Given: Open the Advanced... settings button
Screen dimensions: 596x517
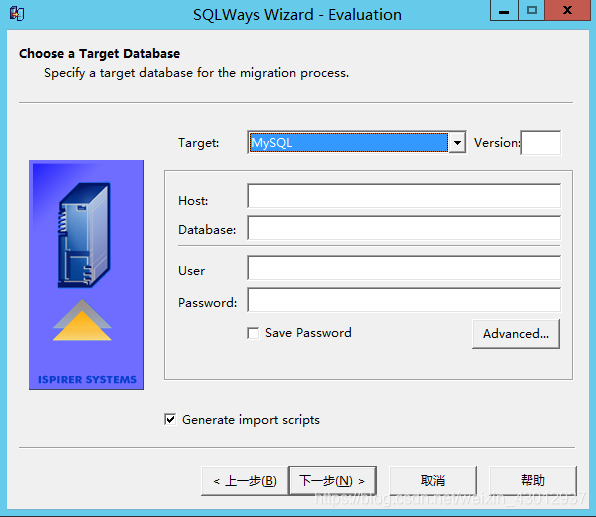Looking at the screenshot, I should click(516, 334).
